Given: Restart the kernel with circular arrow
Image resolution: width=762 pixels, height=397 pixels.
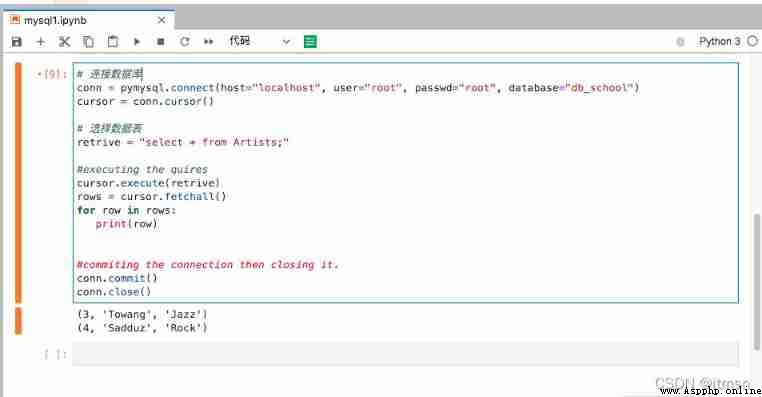Looking at the screenshot, I should pyautogui.click(x=185, y=42).
